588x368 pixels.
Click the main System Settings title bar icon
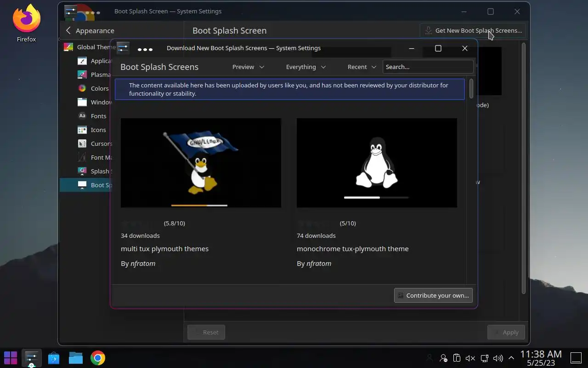pyautogui.click(x=71, y=11)
